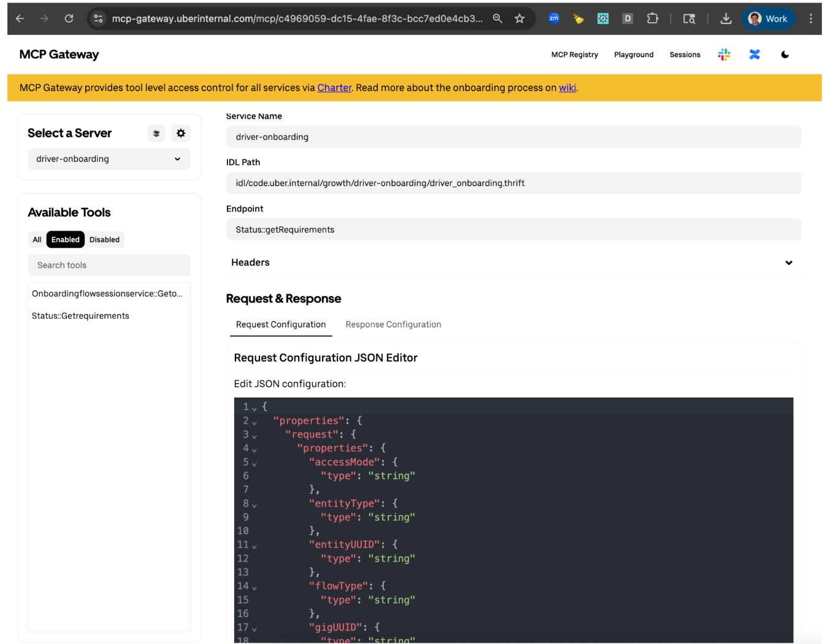
Task: Open the browser three-dot menu
Action: [x=811, y=18]
